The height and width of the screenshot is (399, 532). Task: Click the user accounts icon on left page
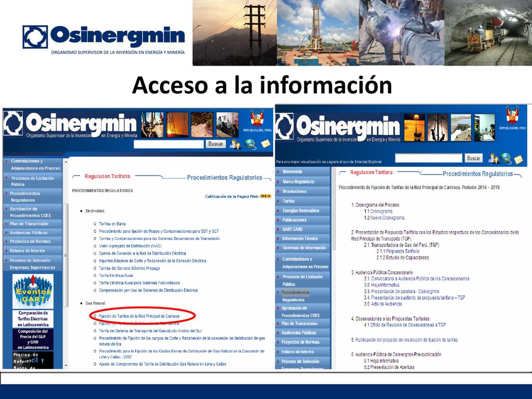[x=235, y=144]
